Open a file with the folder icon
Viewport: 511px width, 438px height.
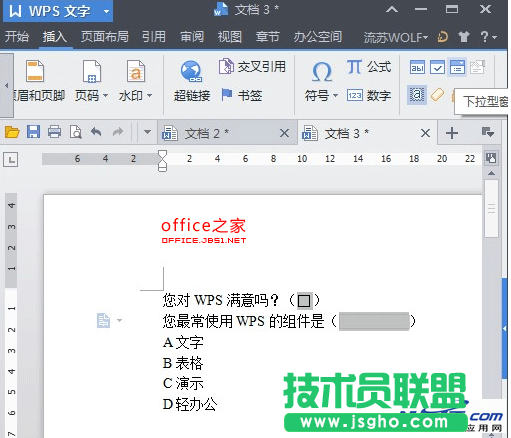click(x=12, y=132)
